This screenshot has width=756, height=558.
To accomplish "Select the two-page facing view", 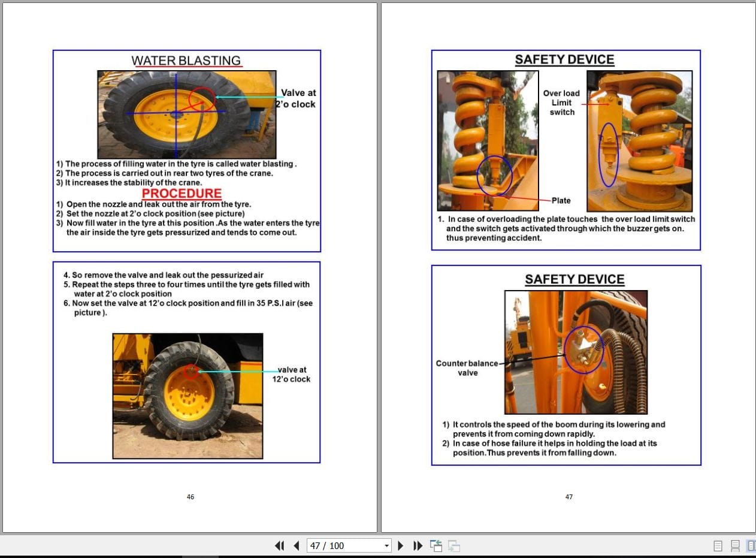I will (751, 545).
